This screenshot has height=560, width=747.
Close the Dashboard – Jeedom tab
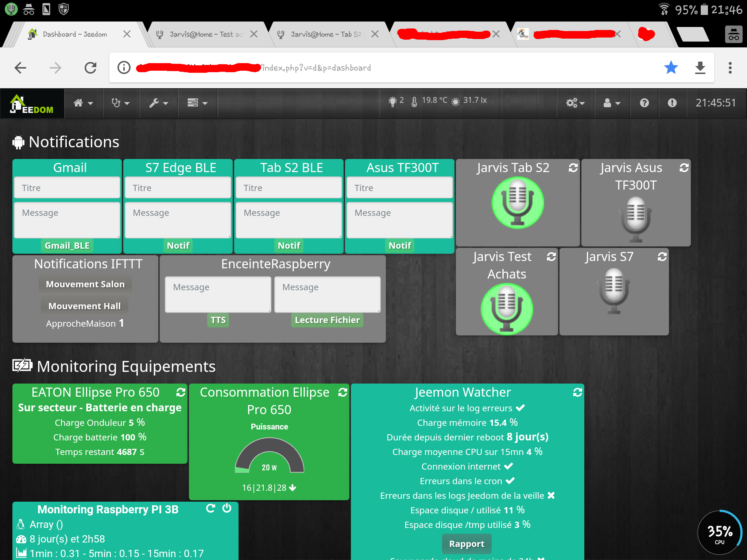127,34
